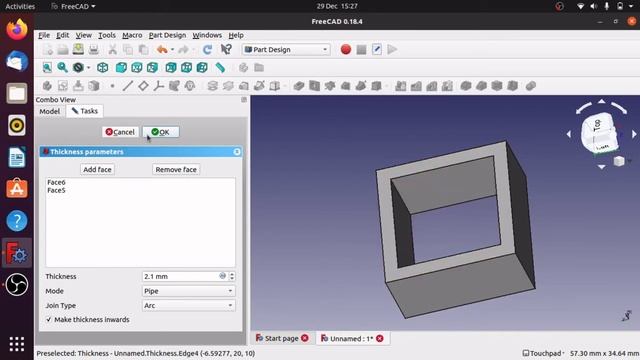Click Fit Selection magnifier icon

tap(62, 67)
